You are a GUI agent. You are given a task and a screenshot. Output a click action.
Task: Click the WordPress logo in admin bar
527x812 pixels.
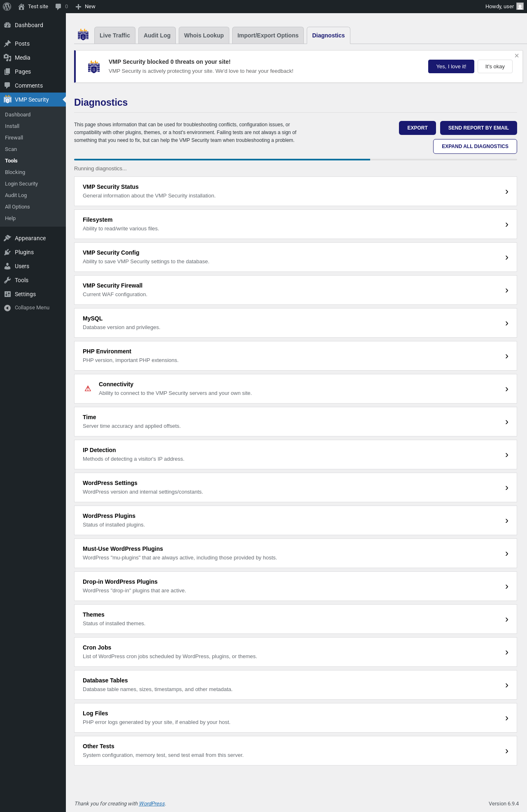pyautogui.click(x=7, y=7)
